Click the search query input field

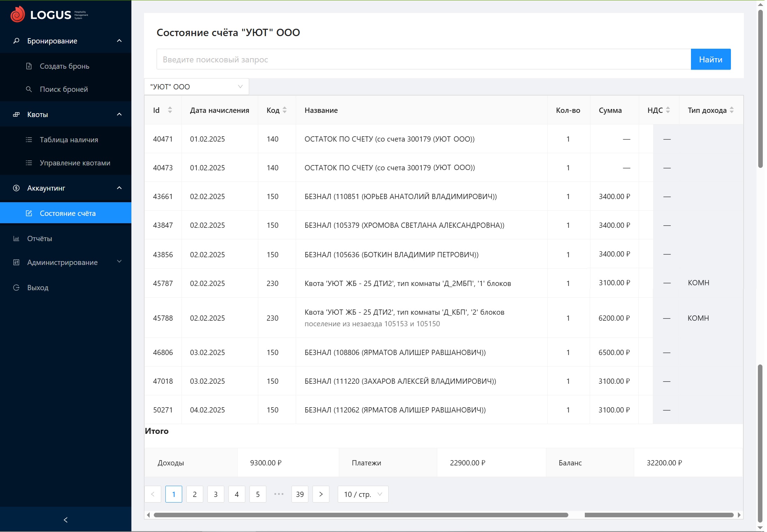point(423,60)
